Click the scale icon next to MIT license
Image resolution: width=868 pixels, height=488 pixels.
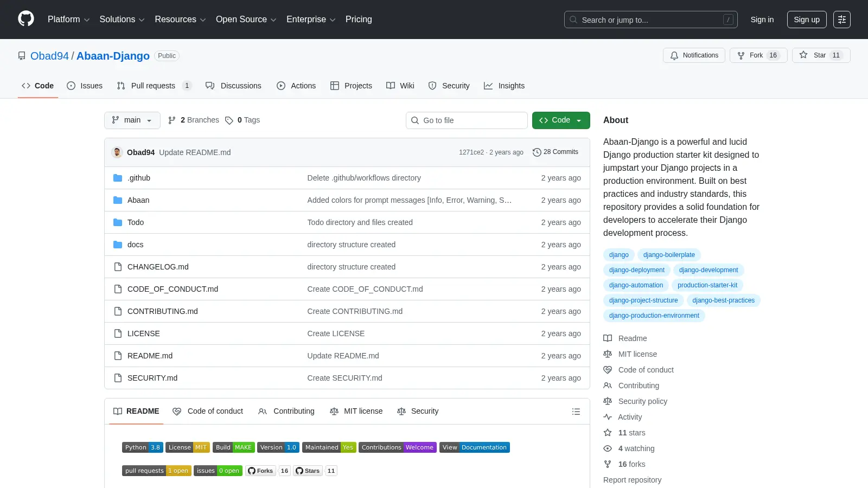coord(608,354)
